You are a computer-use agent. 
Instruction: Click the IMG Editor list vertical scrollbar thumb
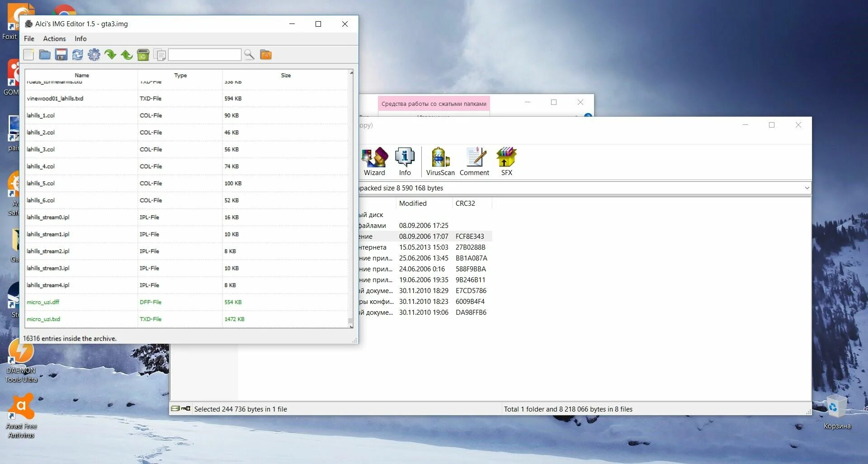pyautogui.click(x=350, y=322)
